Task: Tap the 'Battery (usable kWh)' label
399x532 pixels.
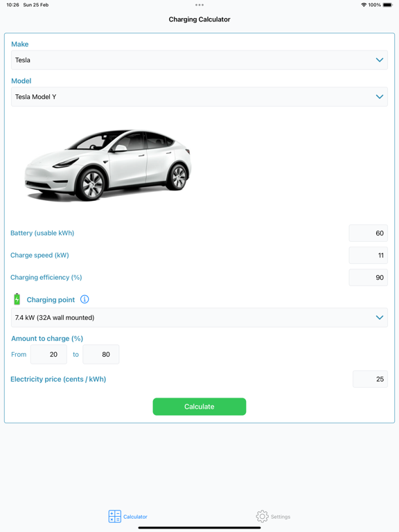Action: (x=42, y=233)
